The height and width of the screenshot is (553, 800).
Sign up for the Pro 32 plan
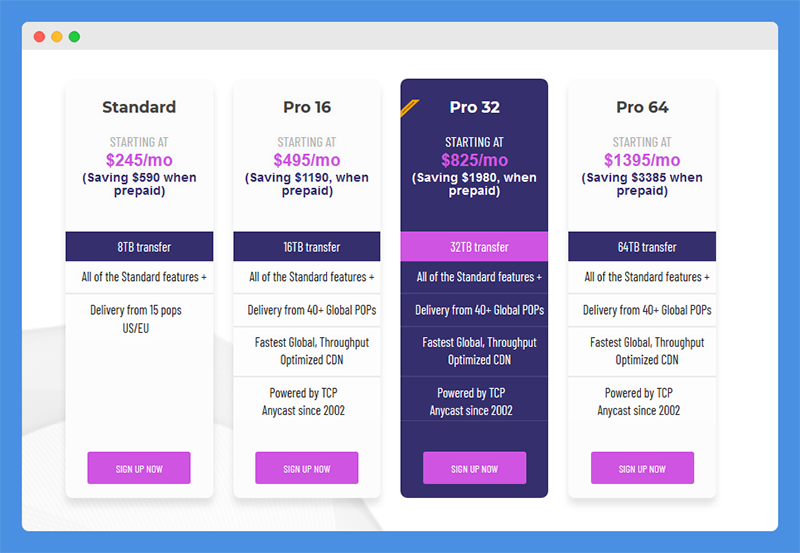(474, 468)
